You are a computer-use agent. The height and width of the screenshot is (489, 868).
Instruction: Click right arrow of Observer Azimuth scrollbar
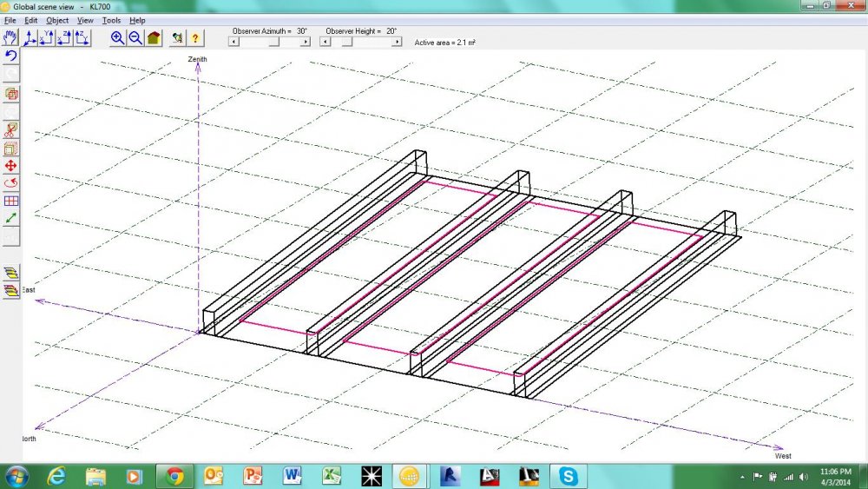[x=305, y=42]
